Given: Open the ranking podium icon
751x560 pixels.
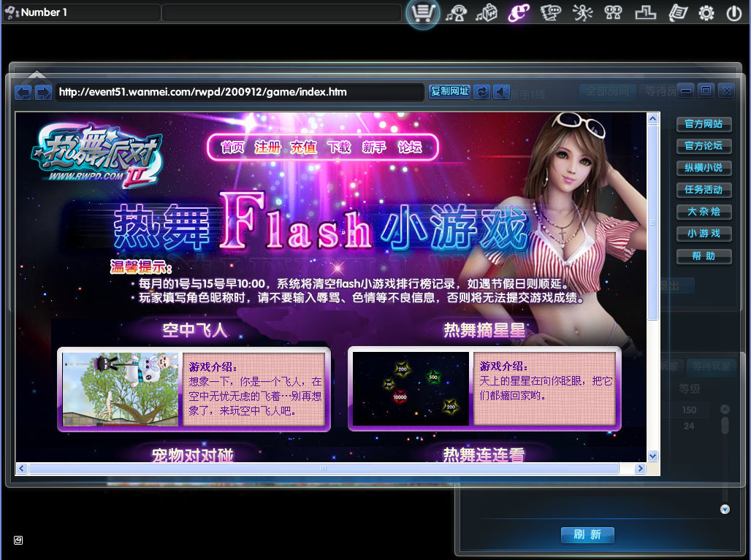Looking at the screenshot, I should [x=645, y=13].
